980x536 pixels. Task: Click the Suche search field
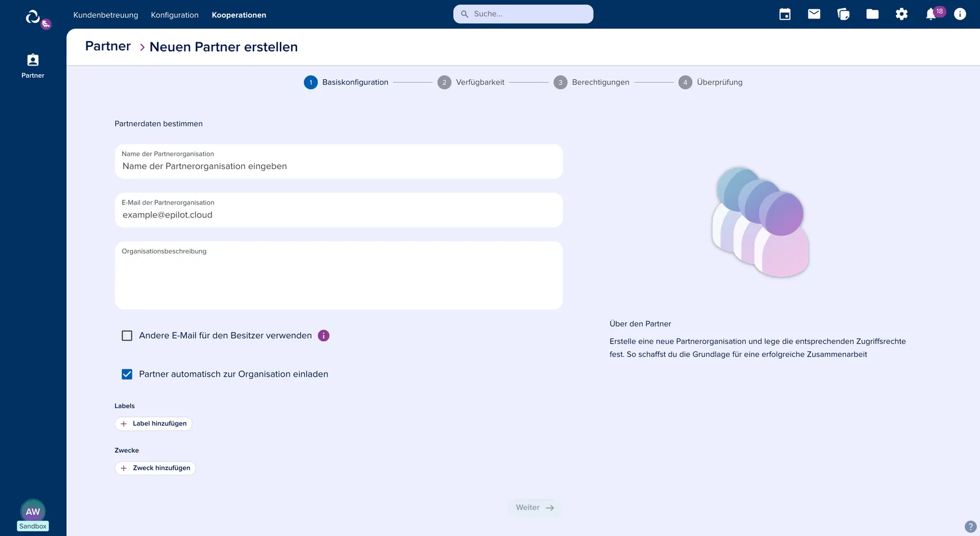tap(523, 14)
